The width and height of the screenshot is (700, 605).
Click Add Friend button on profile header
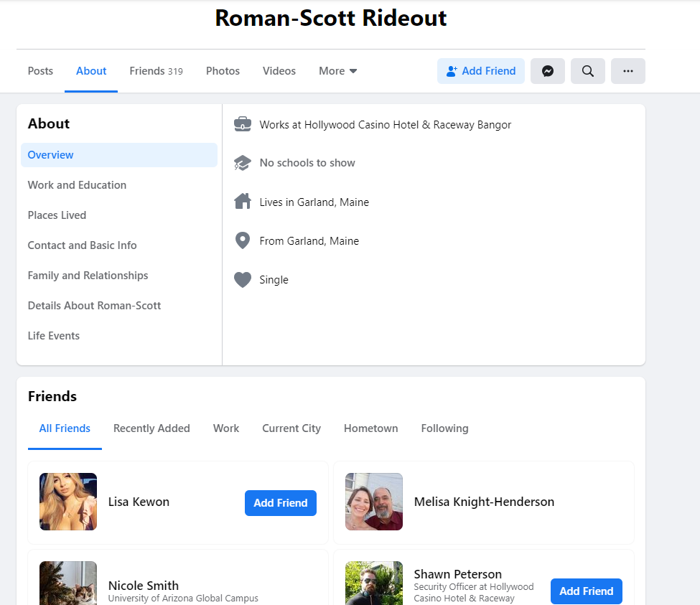pos(481,71)
